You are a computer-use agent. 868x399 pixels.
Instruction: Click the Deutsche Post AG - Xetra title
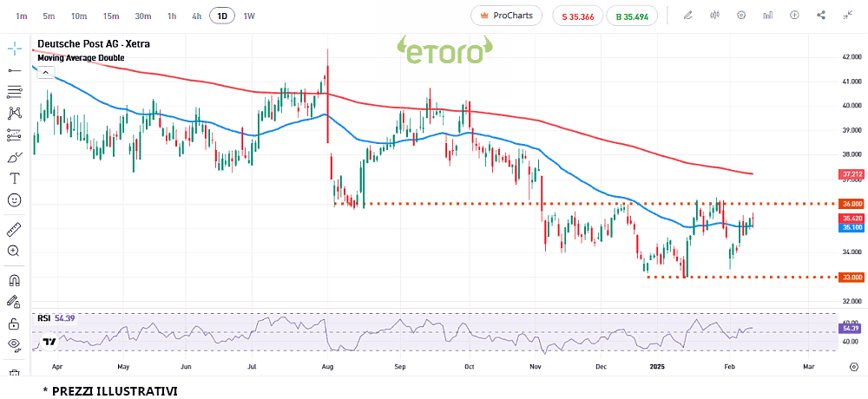(94, 44)
